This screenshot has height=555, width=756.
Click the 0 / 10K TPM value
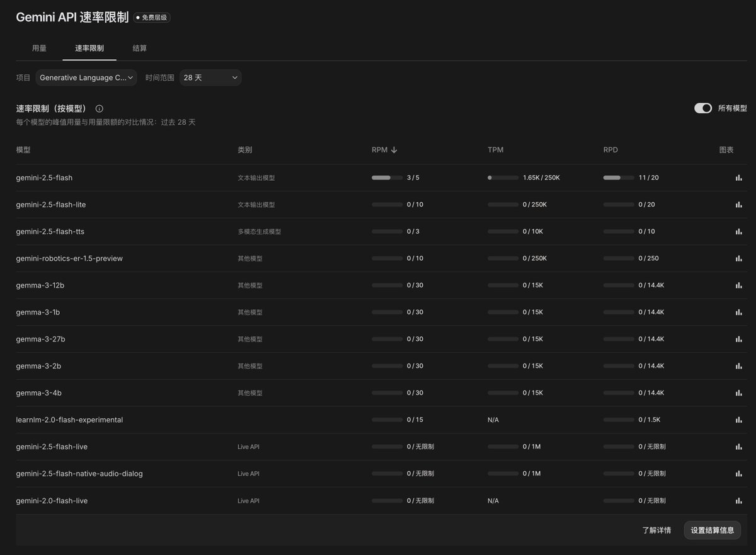(x=532, y=231)
